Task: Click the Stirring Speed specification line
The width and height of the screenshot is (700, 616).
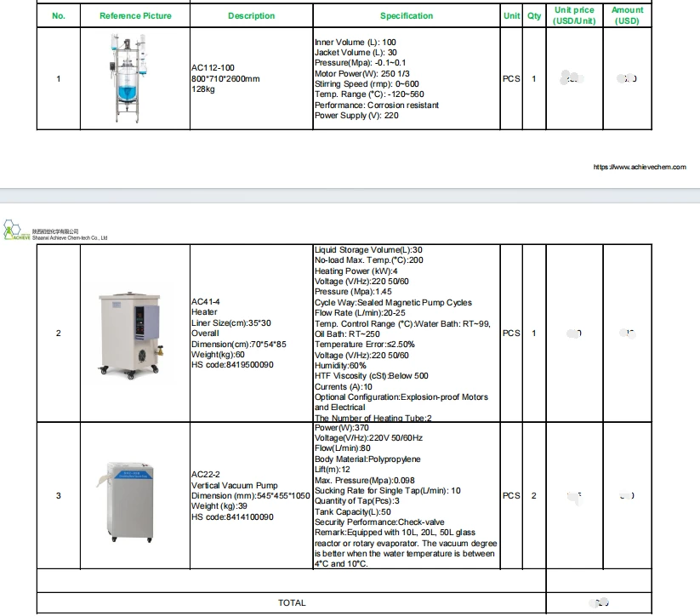Action: 367,84
